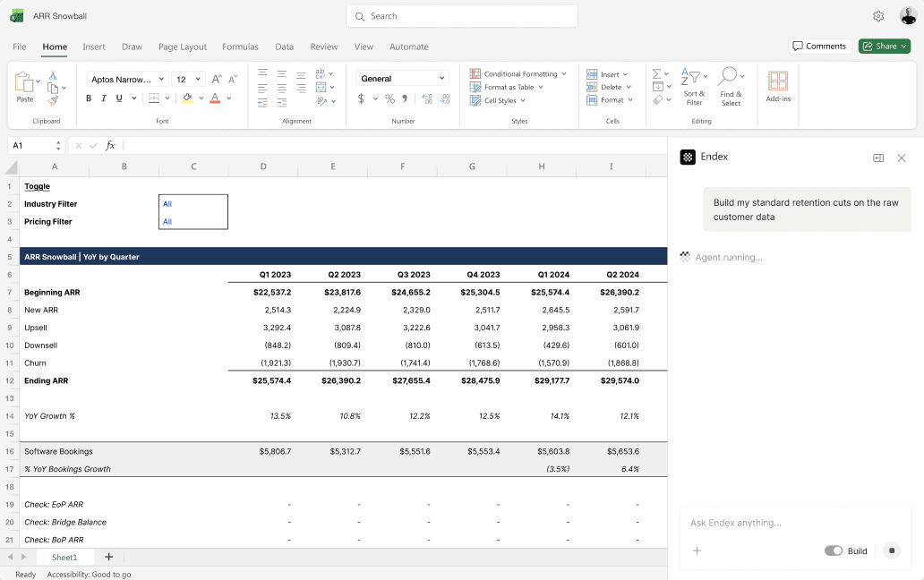Open settings gear in title bar
This screenshot has width=924, height=580.
(878, 16)
